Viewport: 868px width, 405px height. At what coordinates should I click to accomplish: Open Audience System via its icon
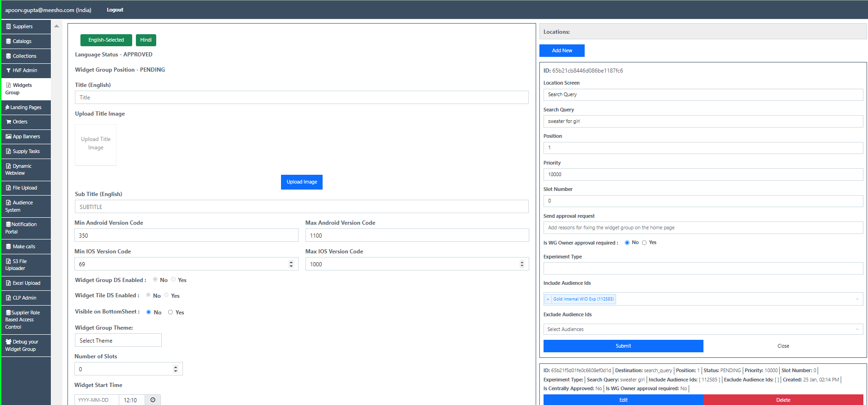coord(8,203)
